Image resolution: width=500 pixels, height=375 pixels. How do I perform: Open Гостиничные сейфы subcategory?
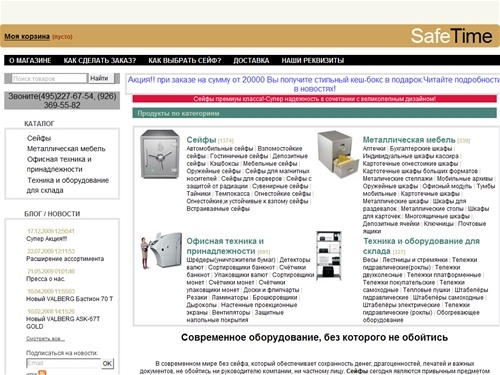(239, 156)
